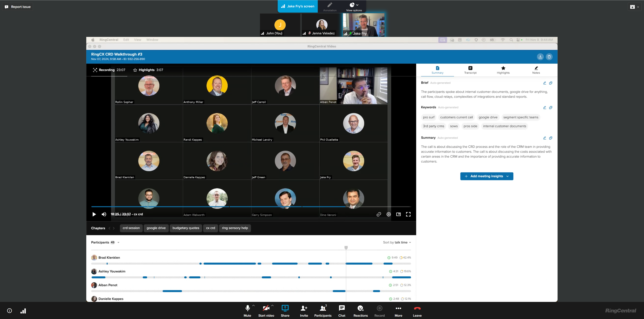Open the Notes tab
Viewport: 644px width, 319px height.
pyautogui.click(x=536, y=70)
